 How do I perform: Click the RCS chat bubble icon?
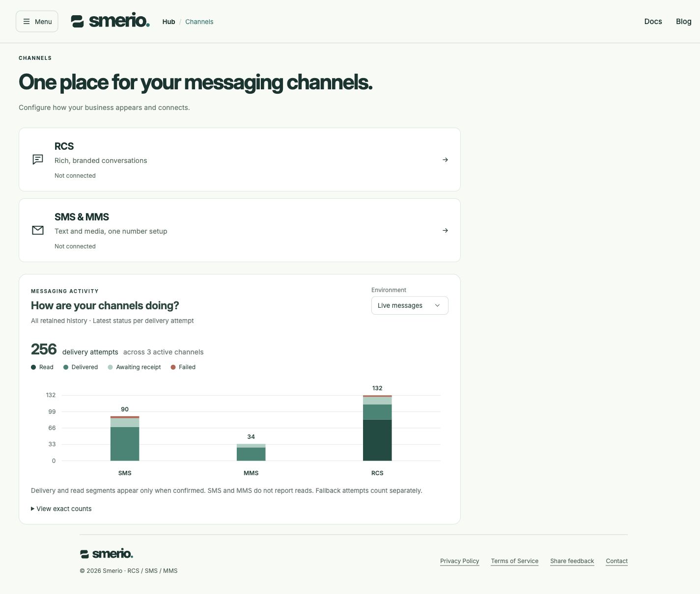[x=38, y=160]
